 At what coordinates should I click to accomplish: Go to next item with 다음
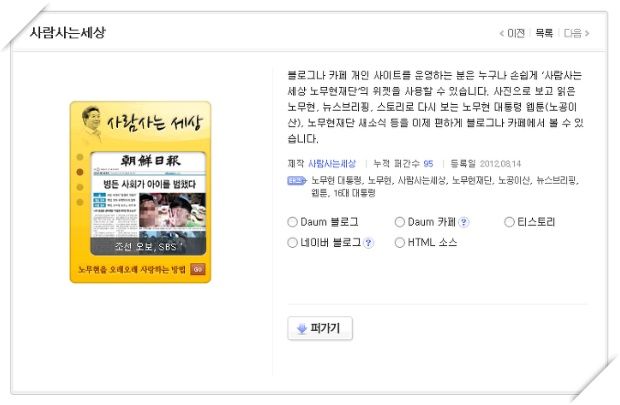tap(577, 33)
